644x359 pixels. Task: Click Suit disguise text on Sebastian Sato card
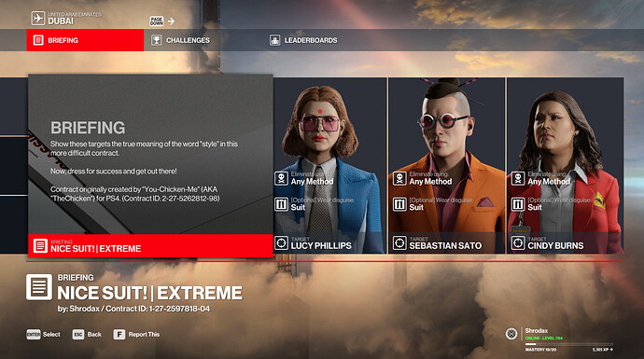416,207
